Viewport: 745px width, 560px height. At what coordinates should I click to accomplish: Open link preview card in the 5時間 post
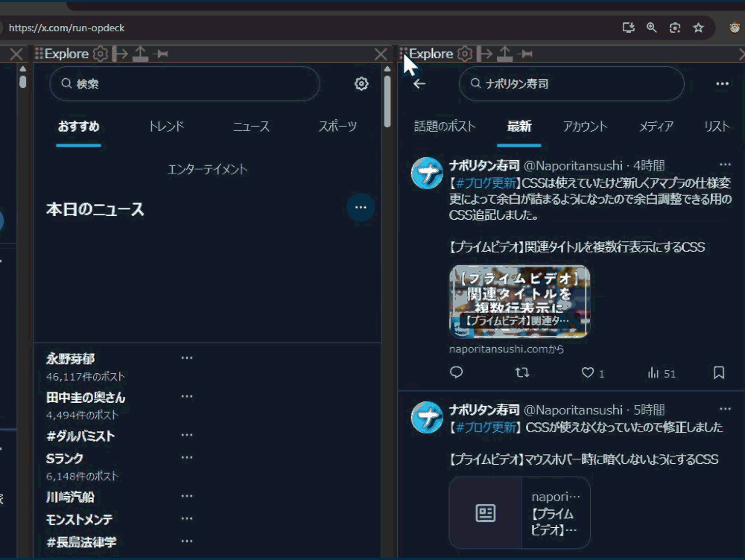(520, 512)
